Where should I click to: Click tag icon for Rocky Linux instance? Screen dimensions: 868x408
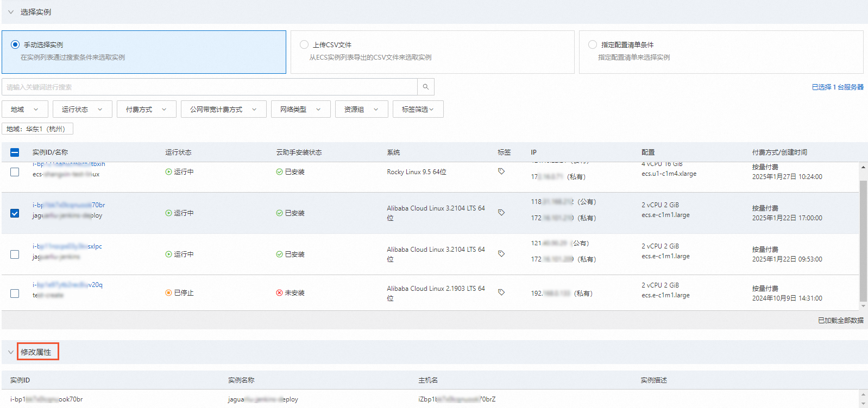[501, 171]
